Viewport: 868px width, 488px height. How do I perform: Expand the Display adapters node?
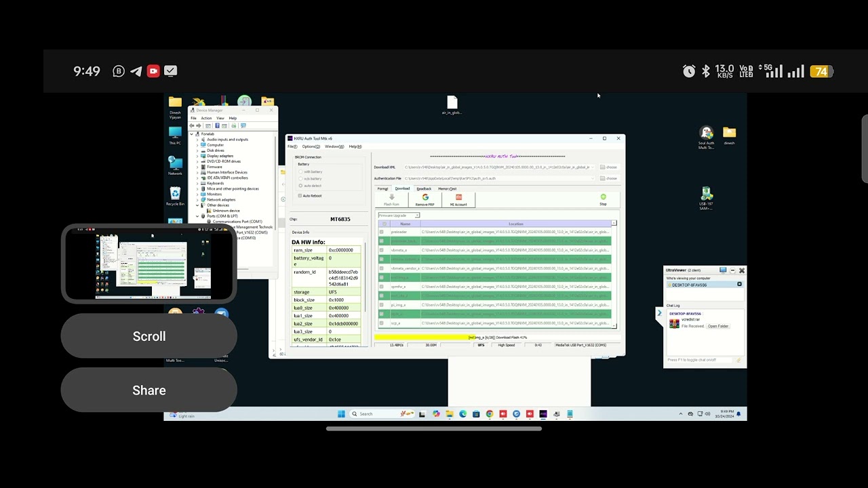coord(197,156)
